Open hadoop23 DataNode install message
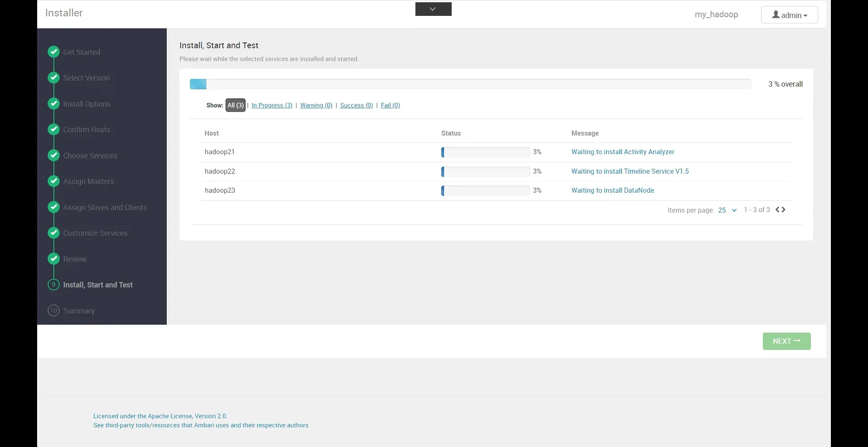This screenshot has height=447, width=868. point(612,190)
